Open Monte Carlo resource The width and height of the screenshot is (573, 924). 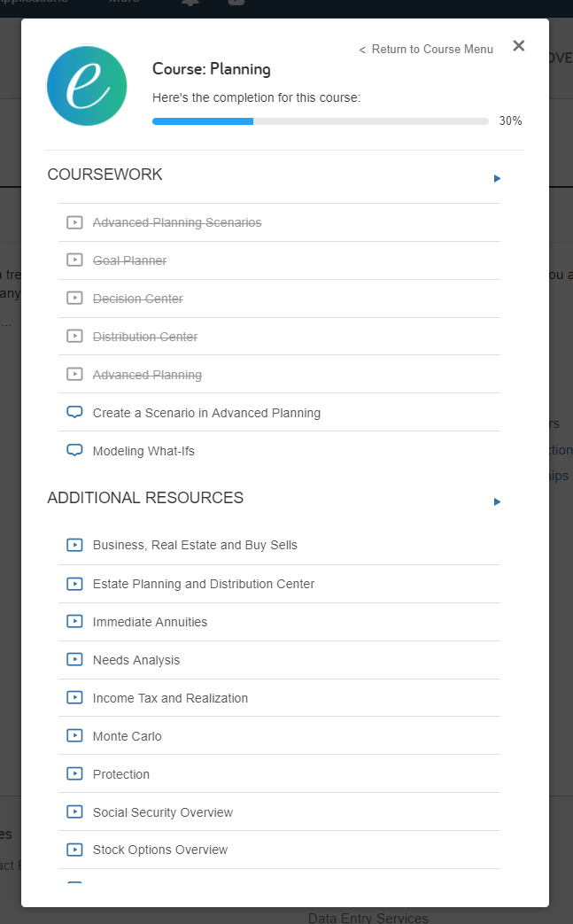tap(128, 736)
